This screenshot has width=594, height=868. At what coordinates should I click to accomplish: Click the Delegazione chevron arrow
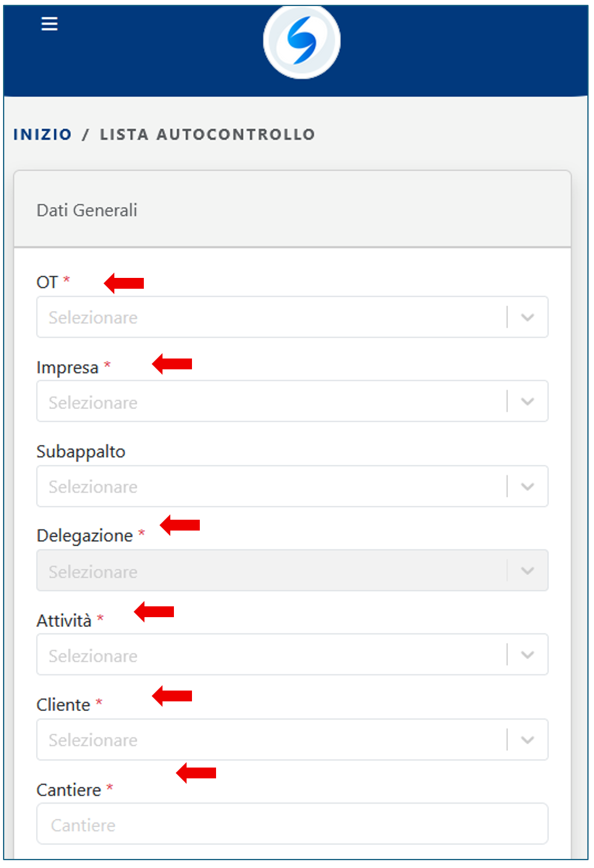(527, 571)
